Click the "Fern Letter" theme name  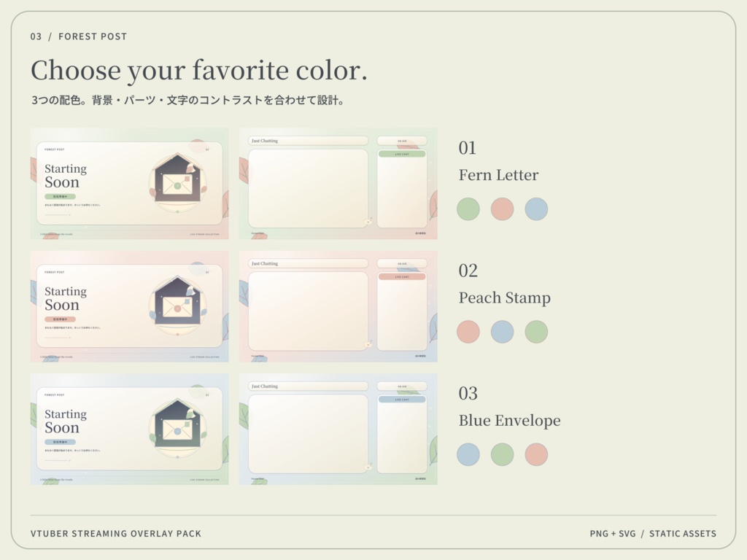point(498,175)
